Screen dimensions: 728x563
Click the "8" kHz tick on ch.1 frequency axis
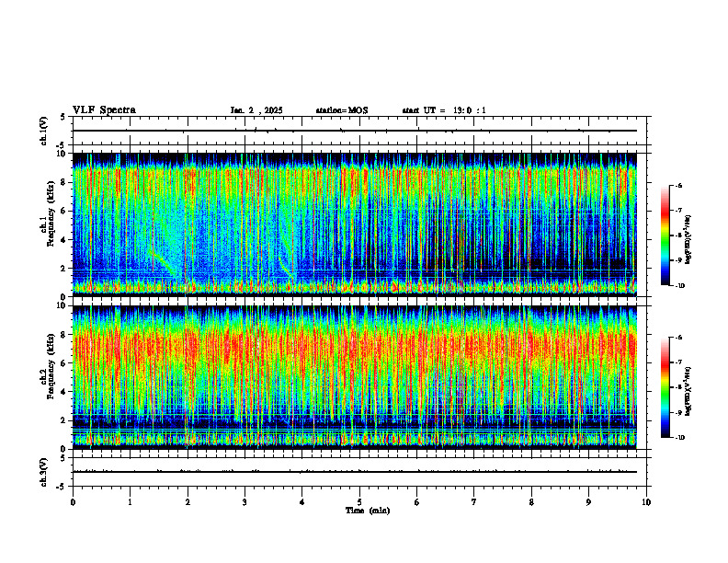pos(65,182)
